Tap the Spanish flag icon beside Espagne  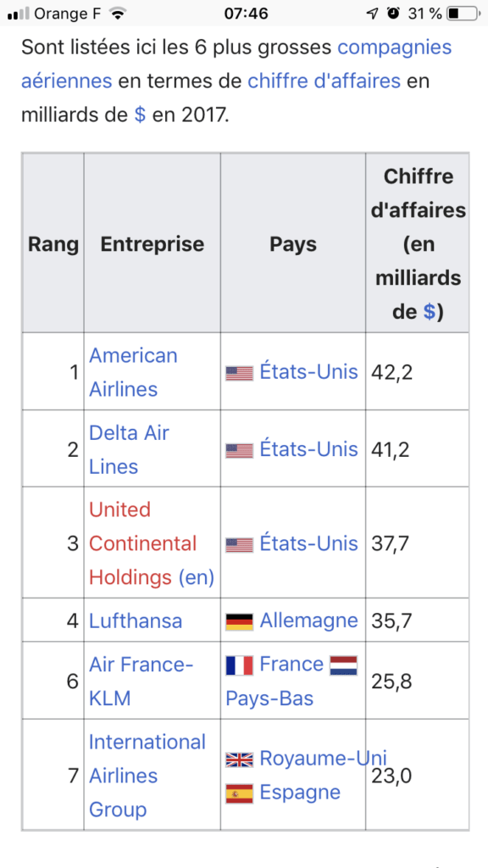[239, 793]
